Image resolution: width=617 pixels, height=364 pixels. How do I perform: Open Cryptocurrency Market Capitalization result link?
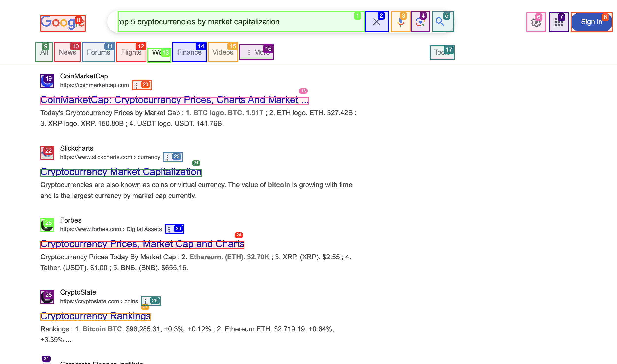pos(121,172)
